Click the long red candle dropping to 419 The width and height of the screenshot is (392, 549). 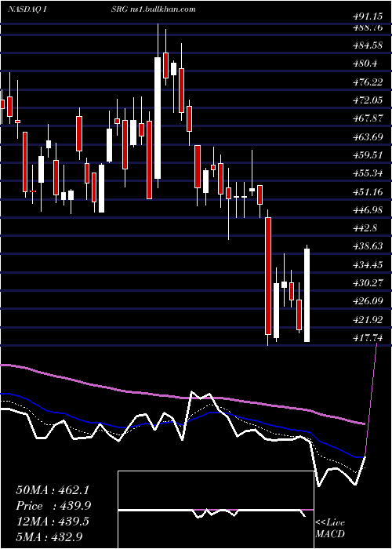[x=268, y=276]
